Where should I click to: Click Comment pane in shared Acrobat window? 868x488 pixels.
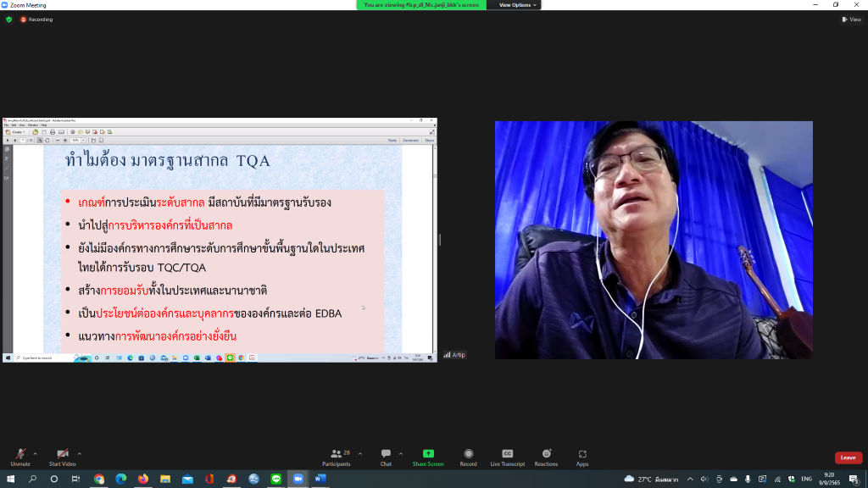click(411, 141)
